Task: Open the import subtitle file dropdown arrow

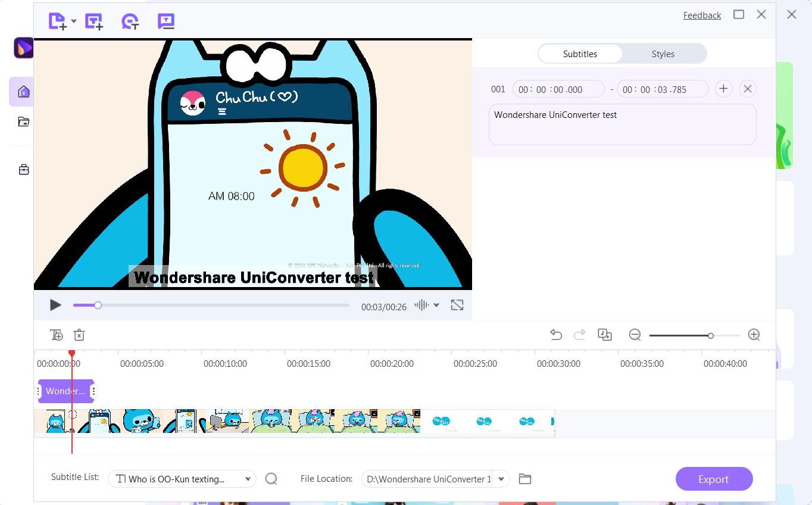Action: (74, 21)
